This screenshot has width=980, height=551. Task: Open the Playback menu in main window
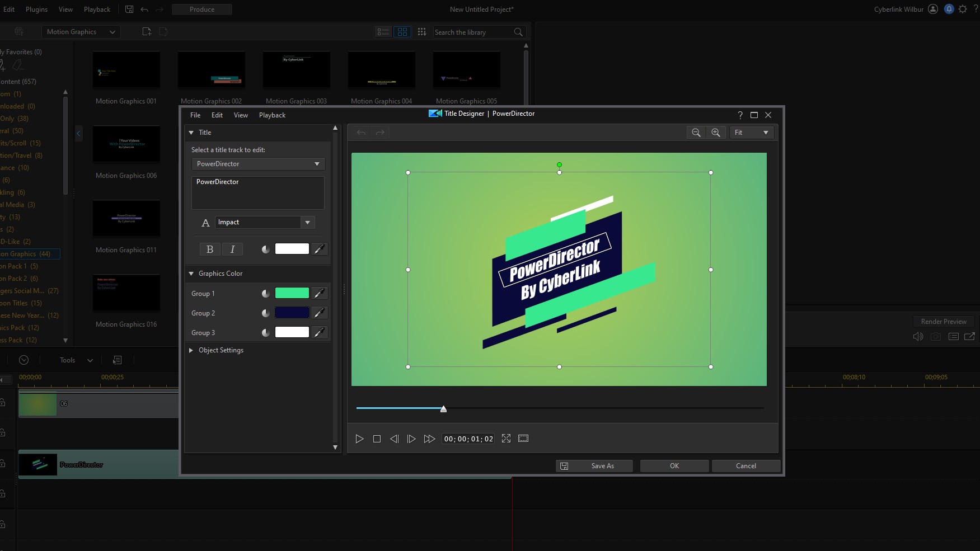(x=97, y=10)
